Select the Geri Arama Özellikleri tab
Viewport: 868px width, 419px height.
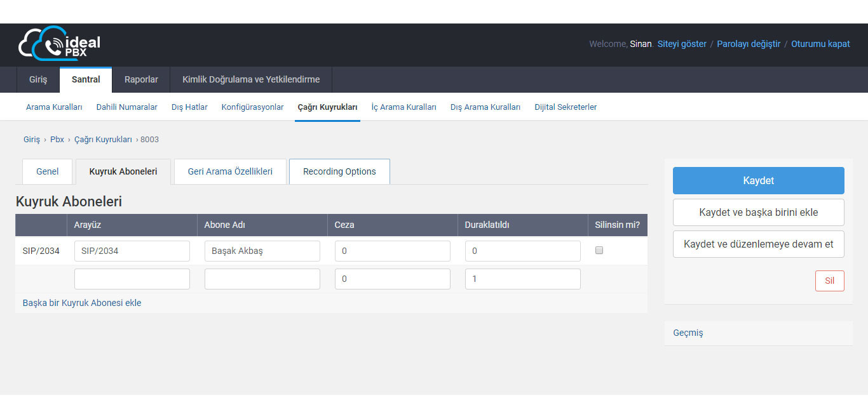230,171
